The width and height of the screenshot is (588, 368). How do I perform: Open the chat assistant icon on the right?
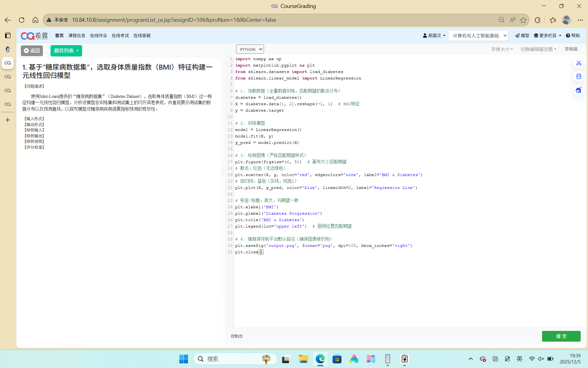coord(579,90)
